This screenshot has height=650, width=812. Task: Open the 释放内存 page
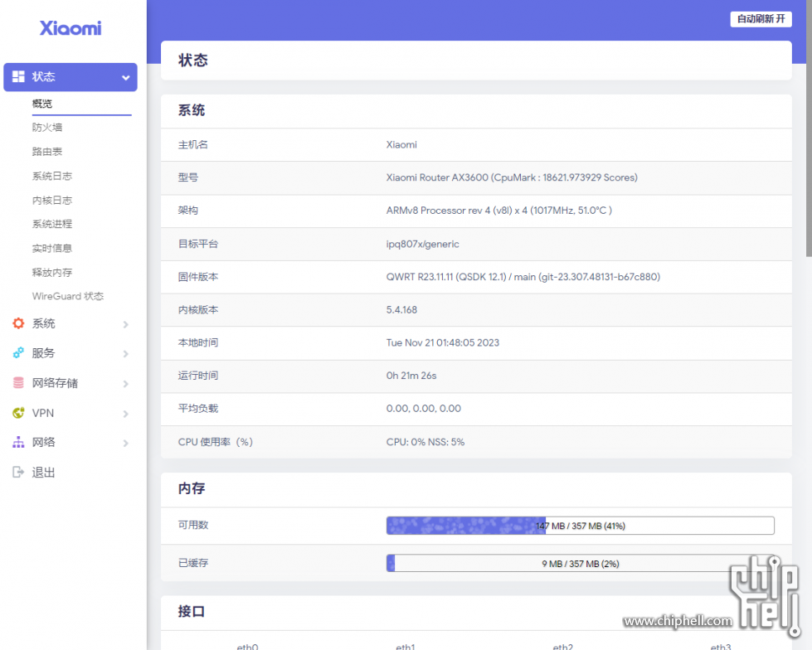[x=51, y=272]
